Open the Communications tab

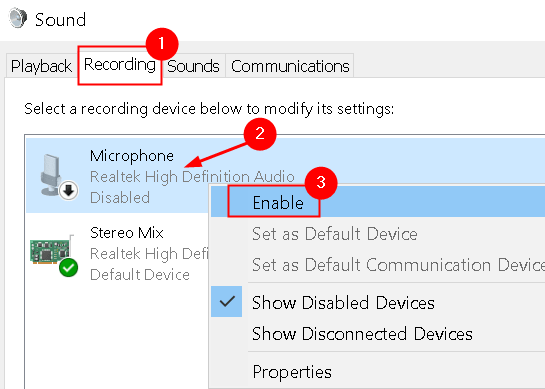[x=290, y=66]
